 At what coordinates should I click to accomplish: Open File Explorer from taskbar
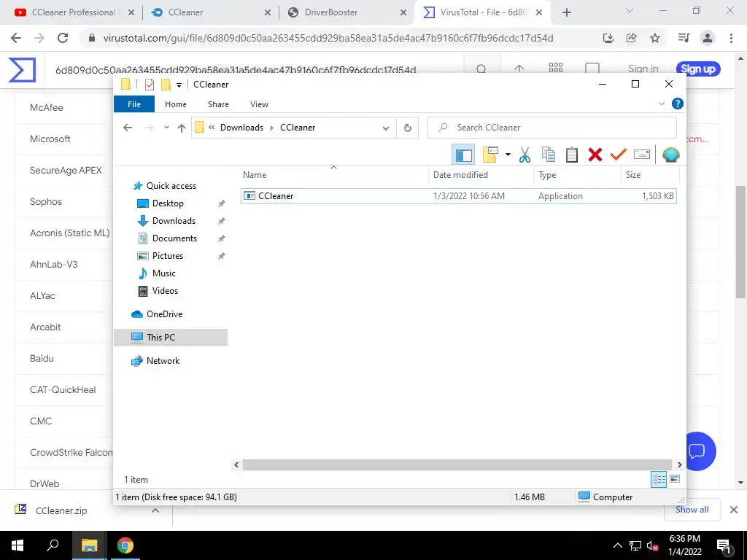[x=89, y=545]
